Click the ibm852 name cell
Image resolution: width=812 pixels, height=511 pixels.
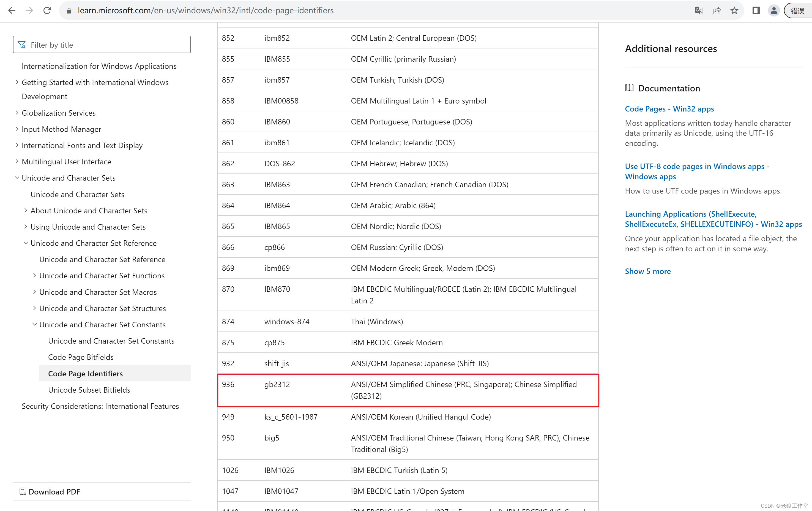pyautogui.click(x=277, y=38)
